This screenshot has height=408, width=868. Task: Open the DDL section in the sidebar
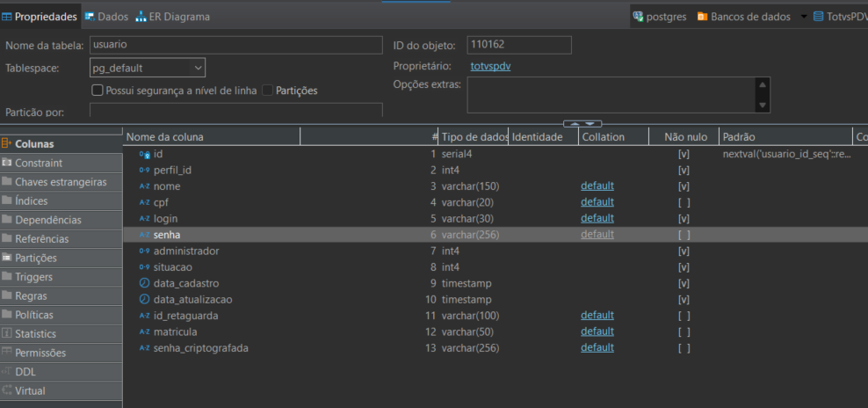click(25, 372)
